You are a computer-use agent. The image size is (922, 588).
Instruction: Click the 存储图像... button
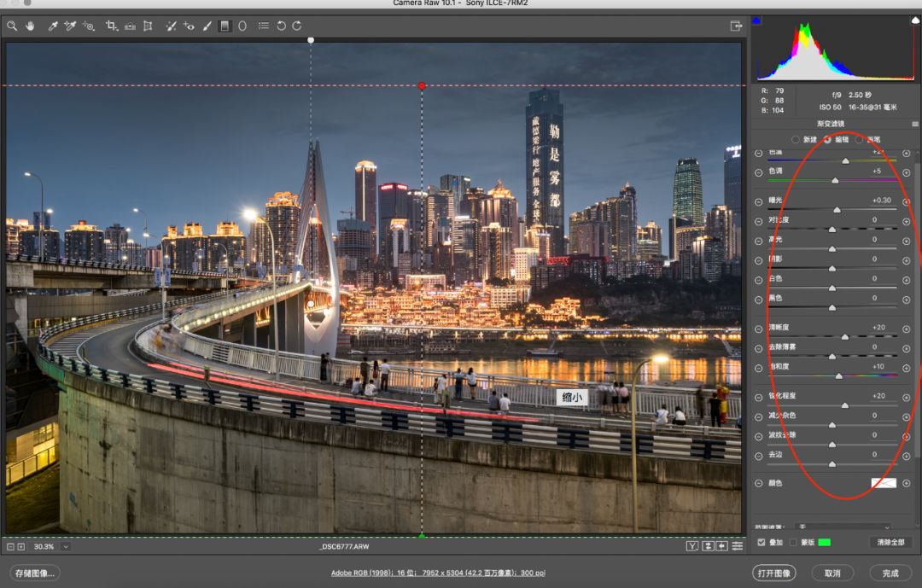pos(35,573)
